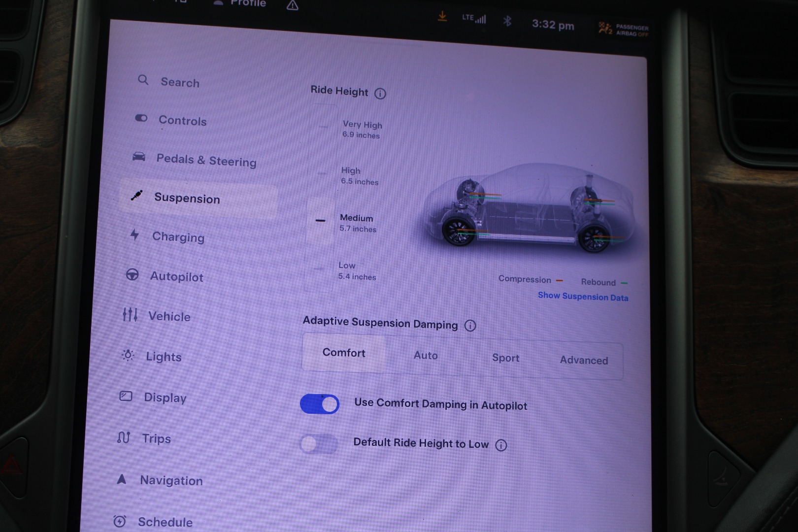Show info for Default Ride Height to Low
Screen dimensions: 798x532
click(x=500, y=445)
